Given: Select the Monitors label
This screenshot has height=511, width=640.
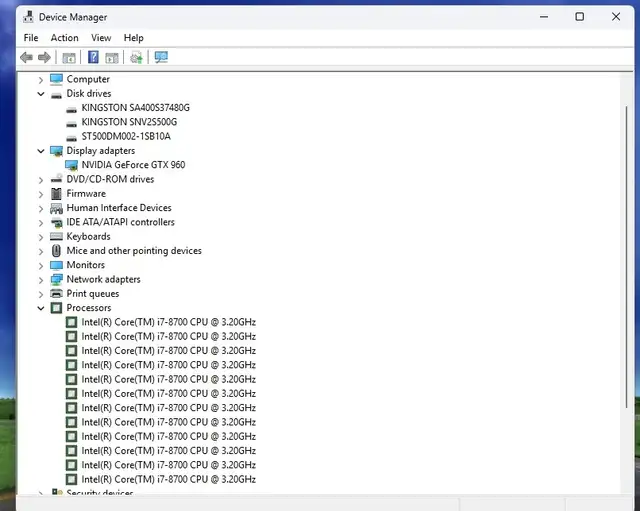Looking at the screenshot, I should tap(85, 265).
